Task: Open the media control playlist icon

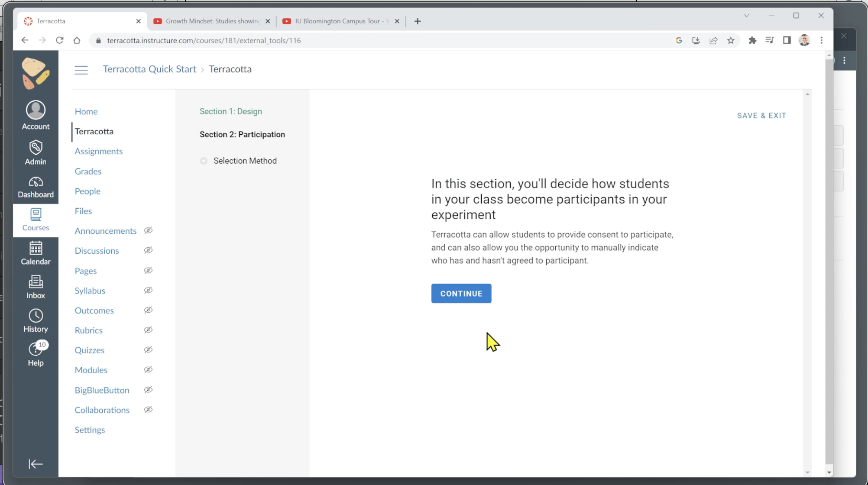Action: [770, 40]
